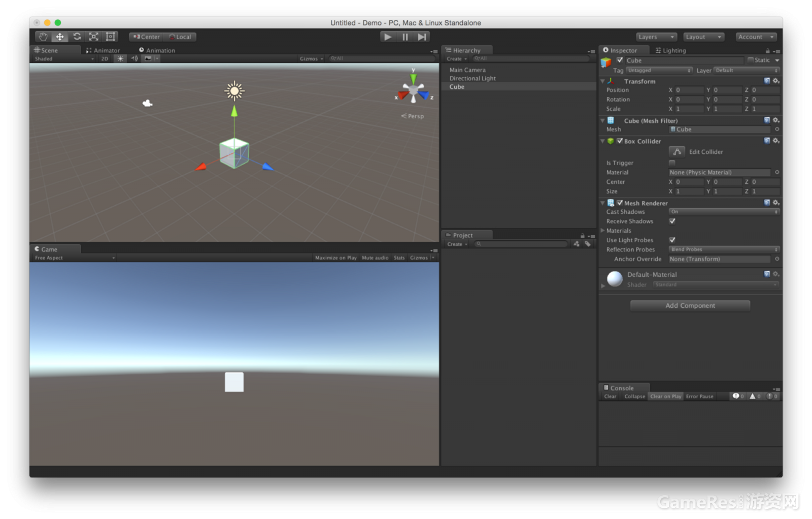The width and height of the screenshot is (812, 519).
Task: Click the green Y-axis arrow handle
Action: [234, 111]
